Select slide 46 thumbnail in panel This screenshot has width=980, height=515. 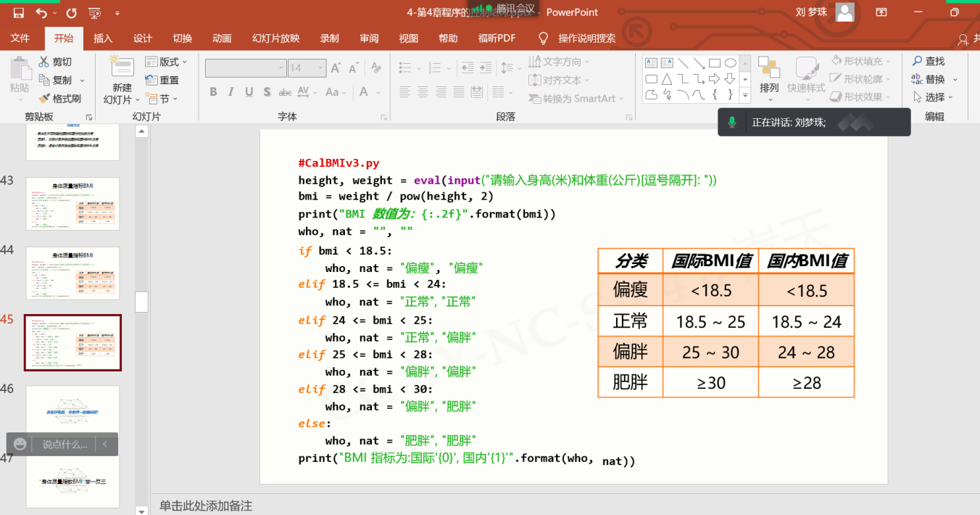tap(72, 411)
